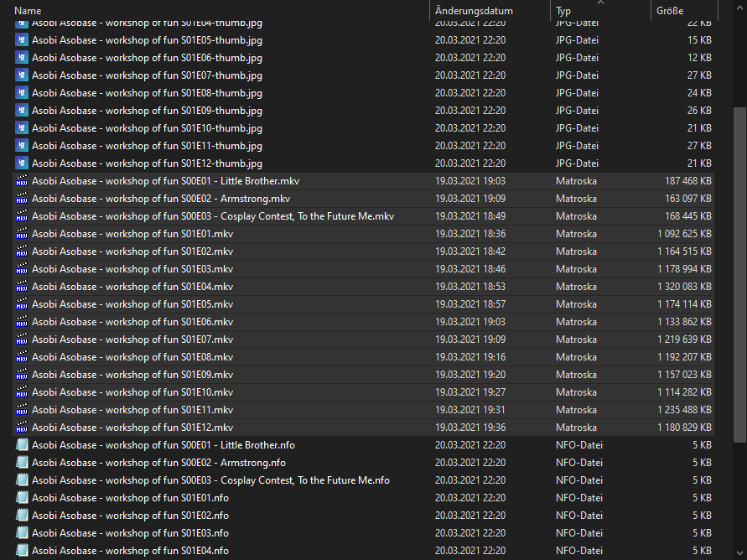Select file name S01E05-thumb.jpg
The width and height of the screenshot is (747, 560).
pyautogui.click(x=147, y=40)
